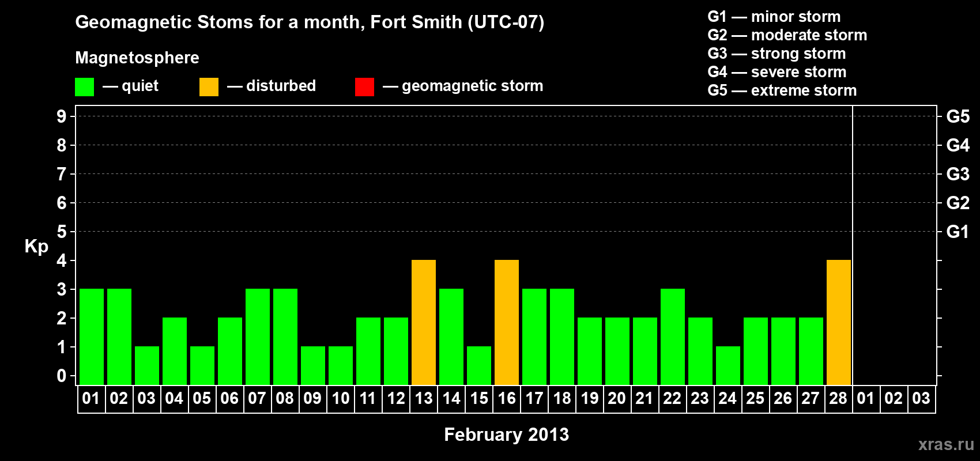Image resolution: width=980 pixels, height=461 pixels.
Task: Click the green bar for day 07
Action: (258, 337)
